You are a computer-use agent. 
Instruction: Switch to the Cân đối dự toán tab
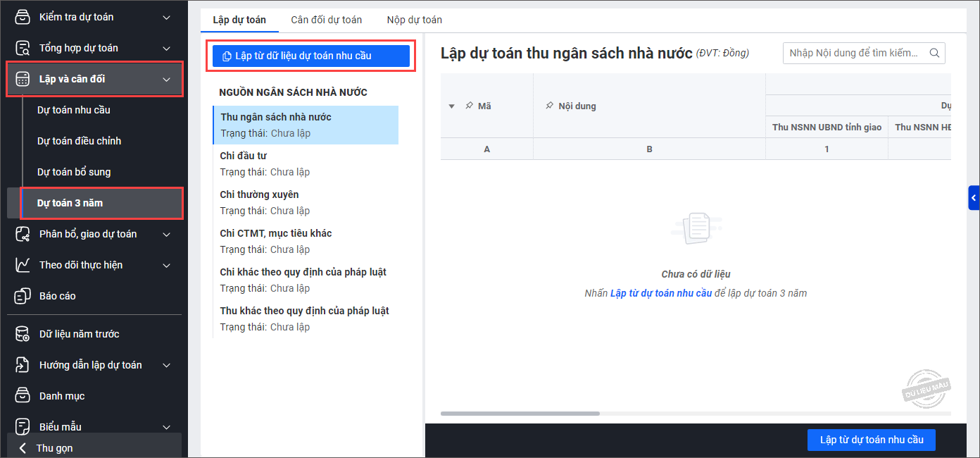pyautogui.click(x=326, y=20)
